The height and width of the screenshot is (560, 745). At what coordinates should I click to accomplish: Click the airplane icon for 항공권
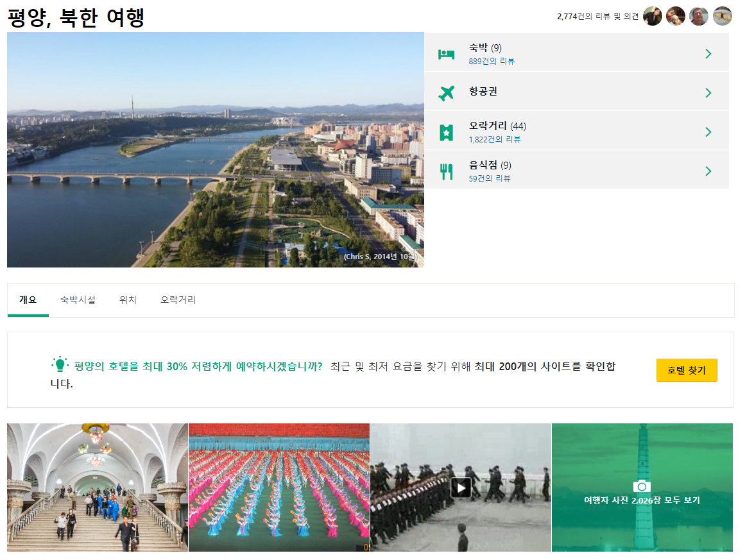446,93
